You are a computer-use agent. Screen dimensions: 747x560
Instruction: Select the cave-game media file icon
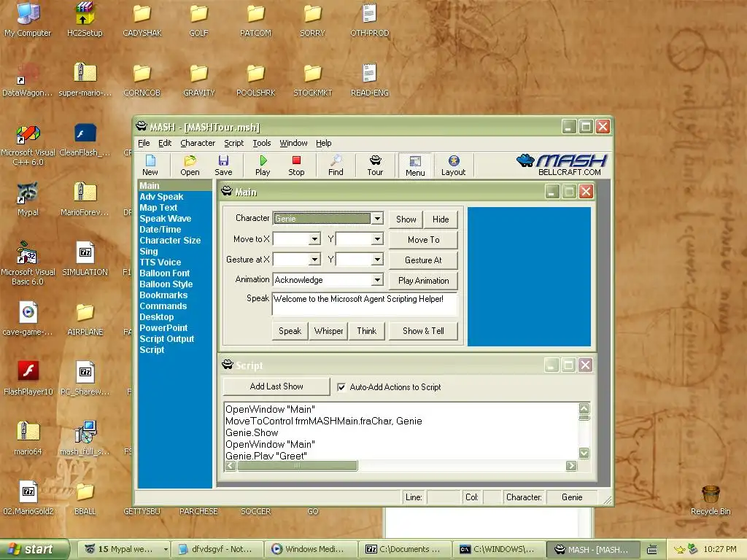coord(28,319)
